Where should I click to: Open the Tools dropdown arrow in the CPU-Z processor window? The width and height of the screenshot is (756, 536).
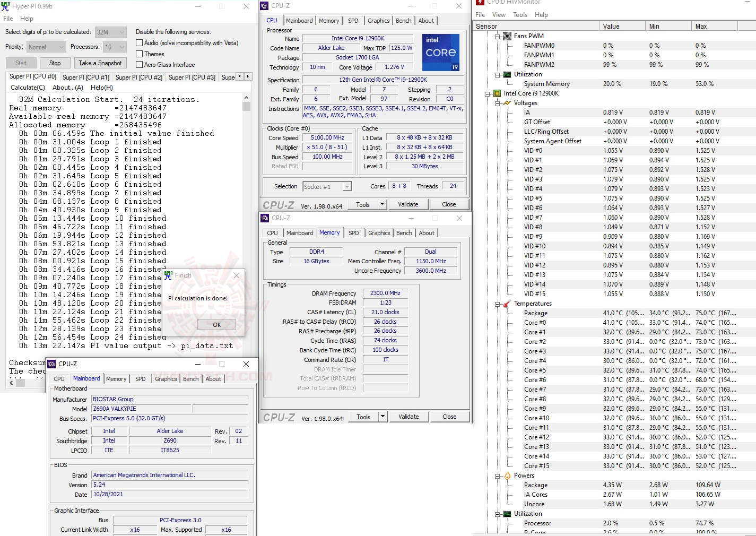(382, 204)
